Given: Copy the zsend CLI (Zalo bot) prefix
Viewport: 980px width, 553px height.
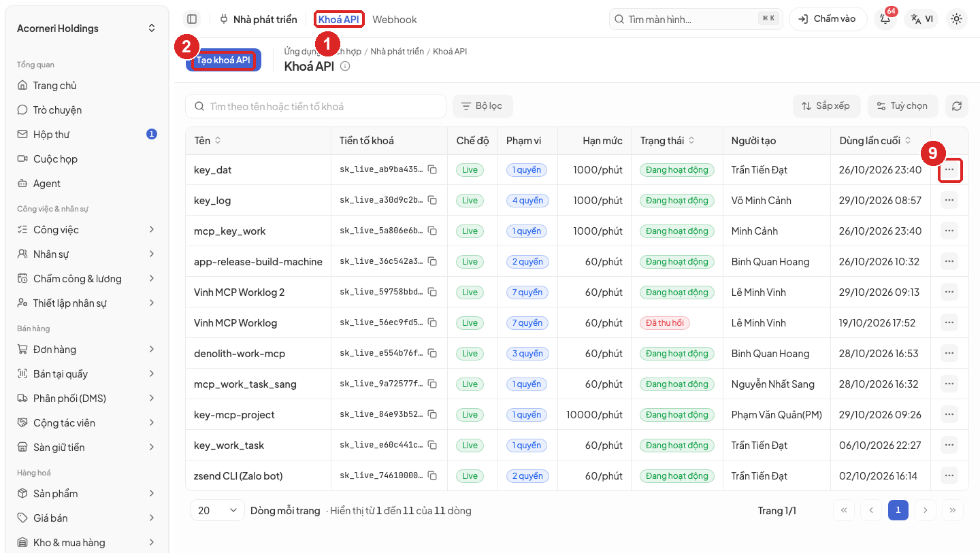Looking at the screenshot, I should point(432,475).
